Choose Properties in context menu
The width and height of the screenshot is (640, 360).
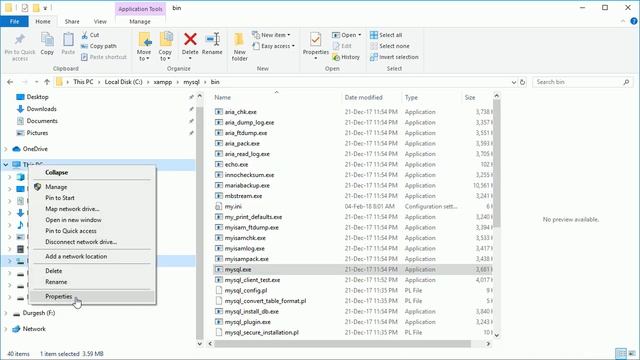click(x=92, y=297)
